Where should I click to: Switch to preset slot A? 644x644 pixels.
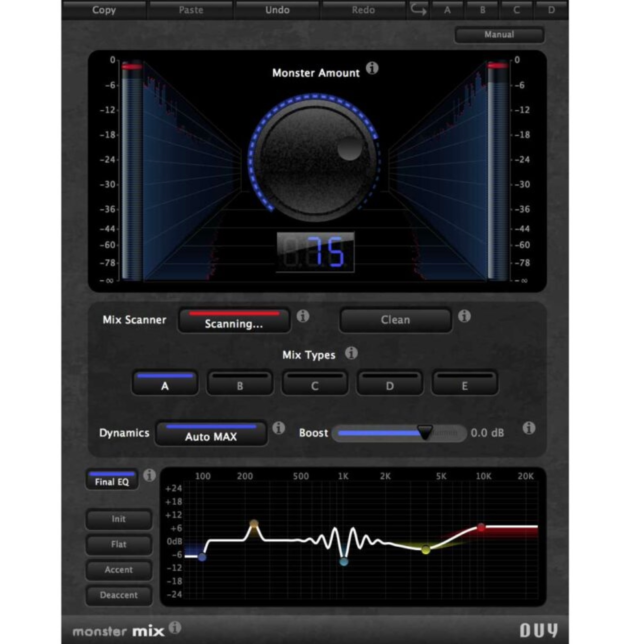447,10
